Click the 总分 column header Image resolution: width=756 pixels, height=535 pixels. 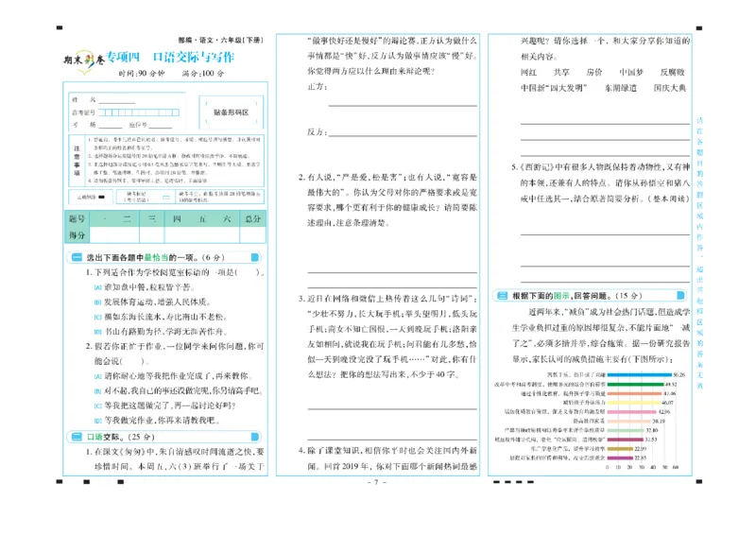pos(252,219)
